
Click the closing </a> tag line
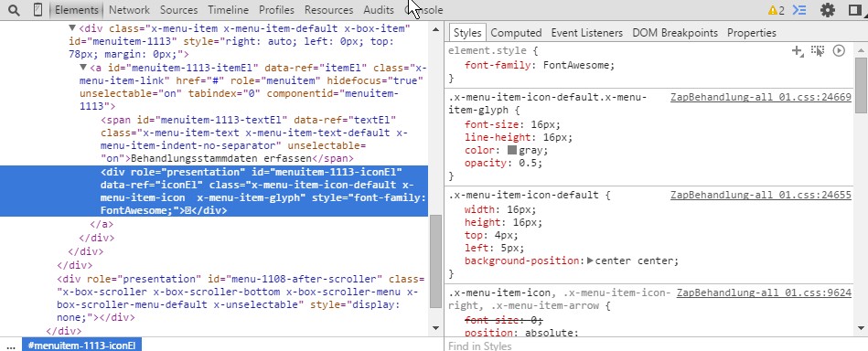pos(102,224)
